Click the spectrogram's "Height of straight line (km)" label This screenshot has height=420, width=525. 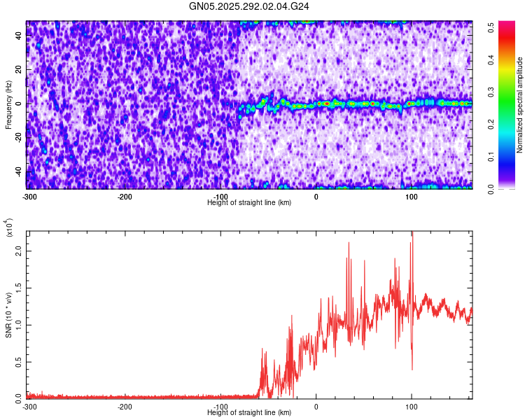click(249, 202)
